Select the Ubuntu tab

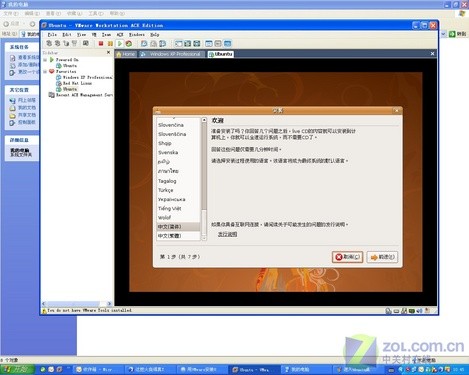tap(220, 54)
